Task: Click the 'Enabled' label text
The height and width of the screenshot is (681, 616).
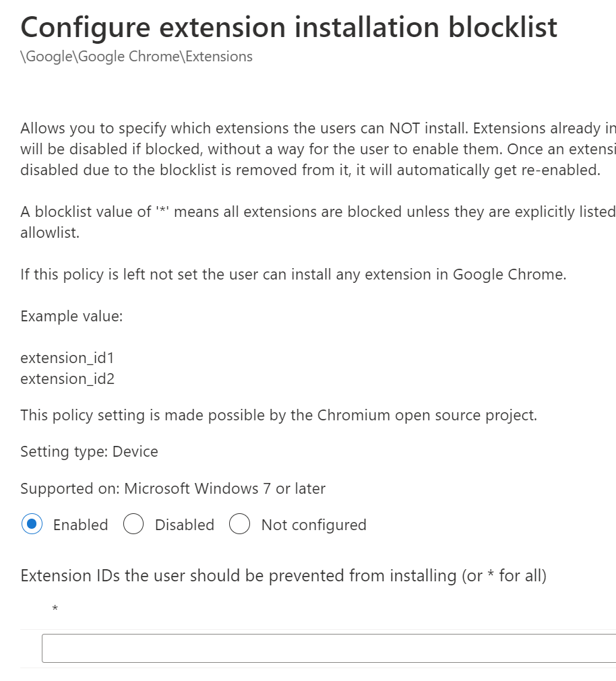Action: tap(80, 525)
